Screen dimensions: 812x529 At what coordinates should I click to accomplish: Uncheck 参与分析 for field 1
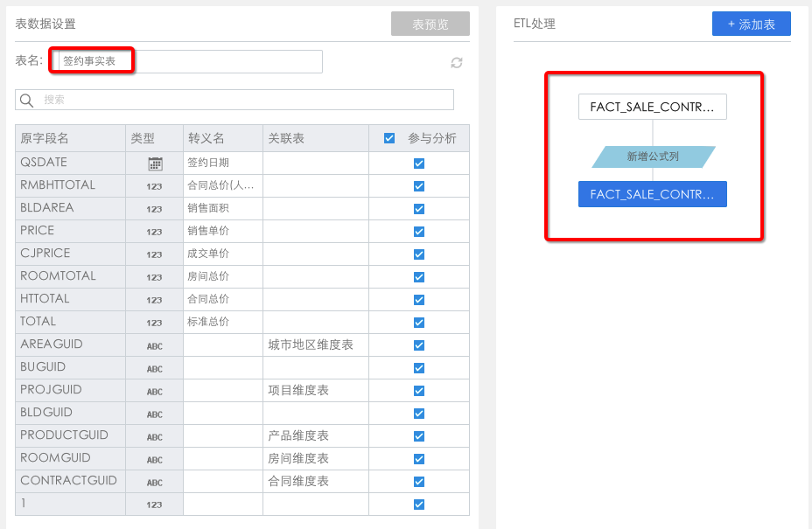coord(419,505)
